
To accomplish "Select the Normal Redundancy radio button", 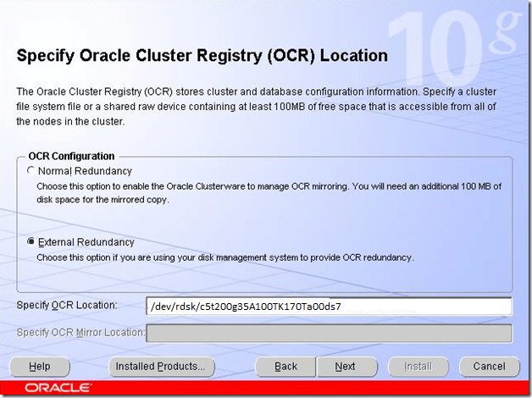I will (x=30, y=170).
